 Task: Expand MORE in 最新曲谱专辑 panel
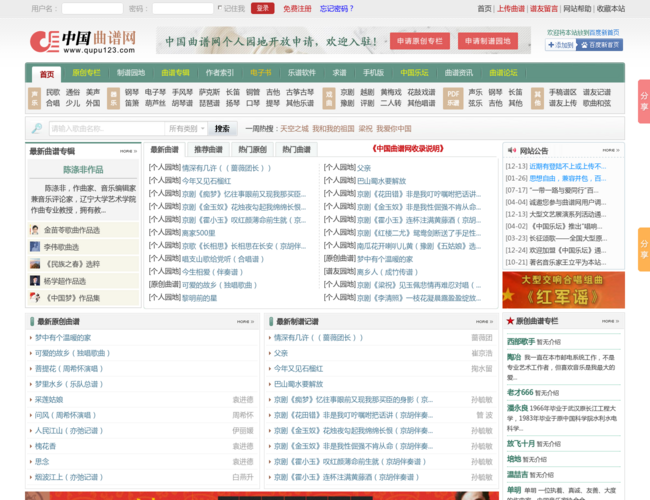[x=127, y=151]
